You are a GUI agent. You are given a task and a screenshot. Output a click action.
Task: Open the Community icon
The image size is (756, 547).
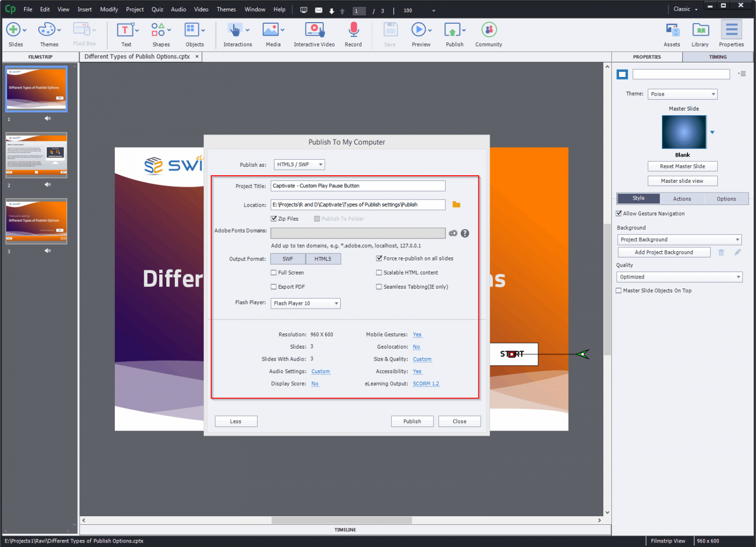click(489, 30)
